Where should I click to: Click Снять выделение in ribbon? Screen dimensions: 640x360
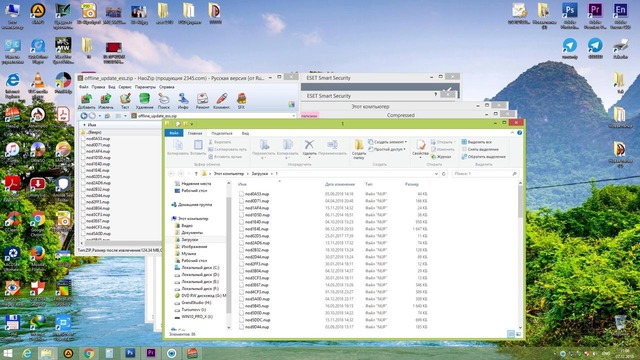[480, 149]
